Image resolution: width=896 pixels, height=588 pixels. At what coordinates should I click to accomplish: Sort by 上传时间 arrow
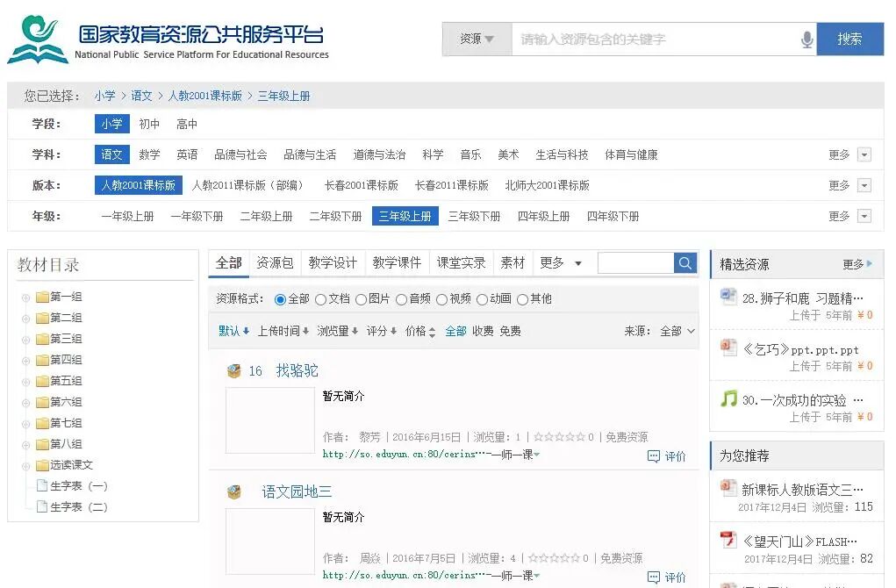click(305, 331)
